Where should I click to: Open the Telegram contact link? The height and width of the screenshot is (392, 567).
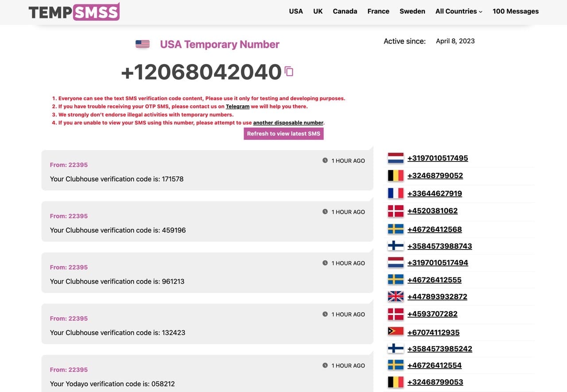pos(237,107)
